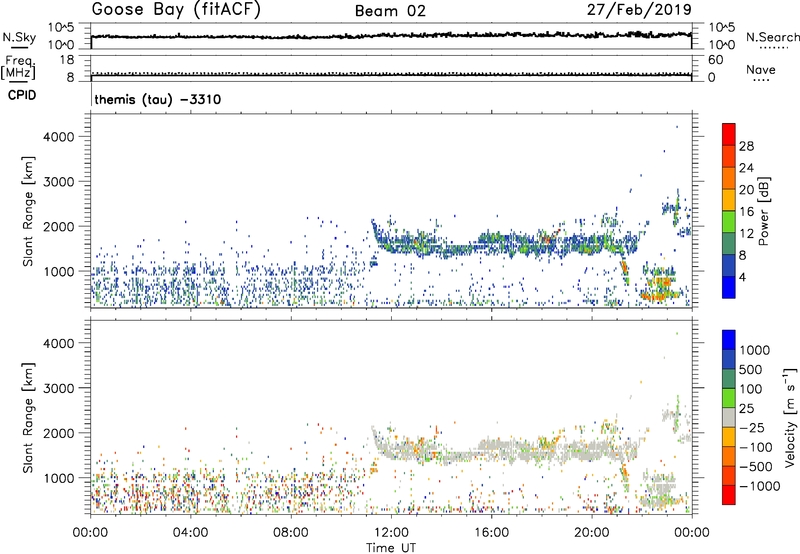800x554 pixels.
Task: Click the 'Freq. [MHz]' axis label
Action: click(x=19, y=67)
